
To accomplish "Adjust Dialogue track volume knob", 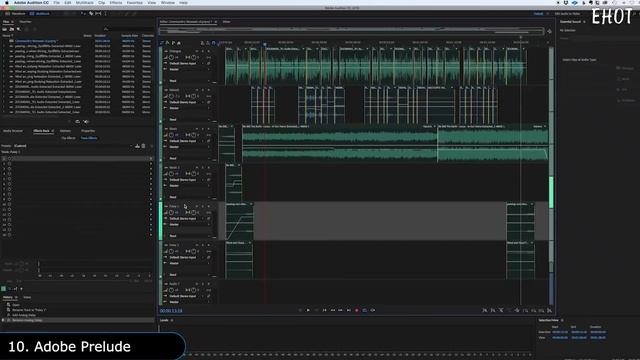I will [x=171, y=58].
